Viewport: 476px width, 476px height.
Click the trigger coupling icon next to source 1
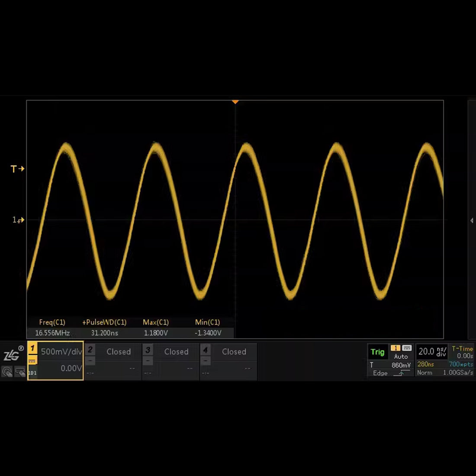click(x=407, y=348)
